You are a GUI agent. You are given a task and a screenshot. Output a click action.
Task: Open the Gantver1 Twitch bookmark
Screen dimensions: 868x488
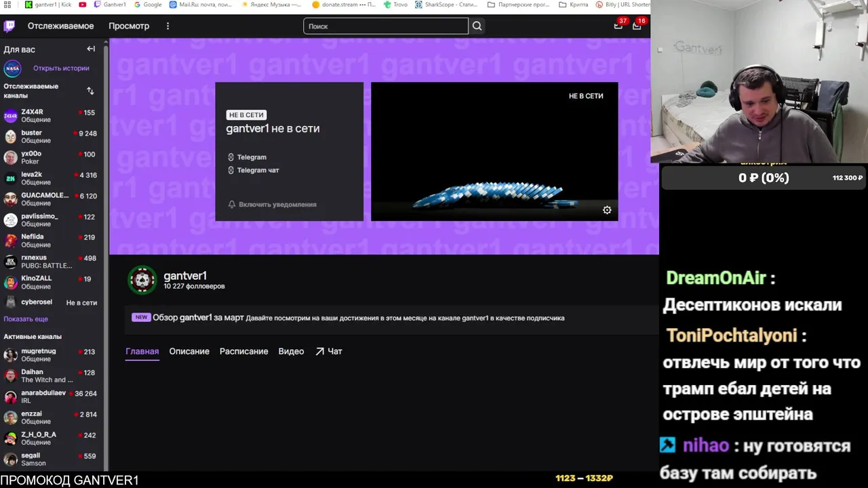click(x=110, y=5)
